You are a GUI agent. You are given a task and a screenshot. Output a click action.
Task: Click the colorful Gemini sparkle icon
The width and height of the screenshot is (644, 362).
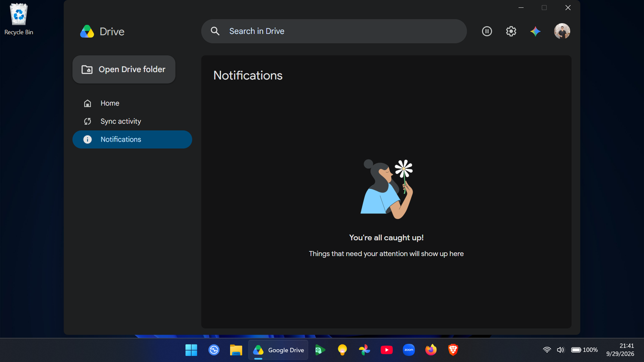535,31
